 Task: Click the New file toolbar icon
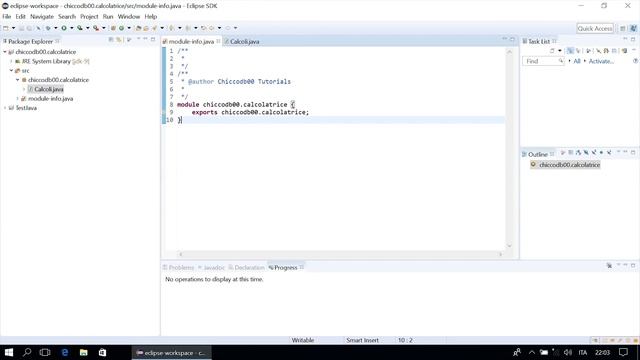pyautogui.click(x=6, y=28)
